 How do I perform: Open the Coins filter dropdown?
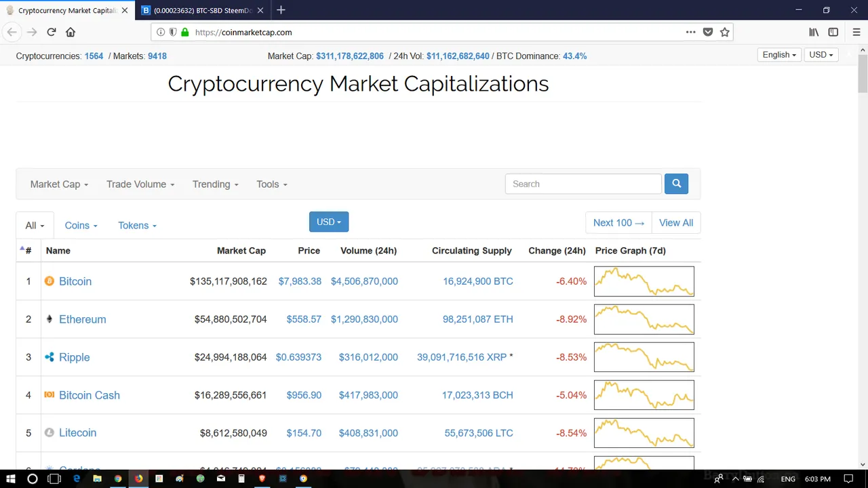click(81, 226)
